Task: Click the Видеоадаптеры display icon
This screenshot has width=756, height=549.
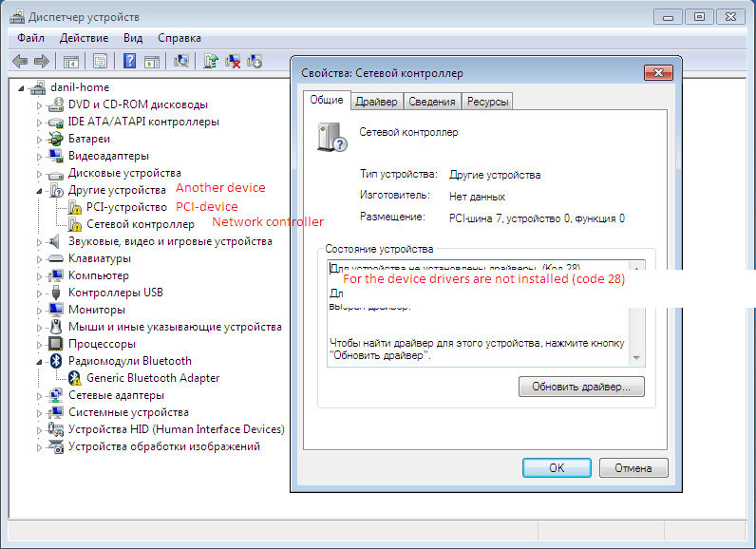Action: tap(56, 156)
